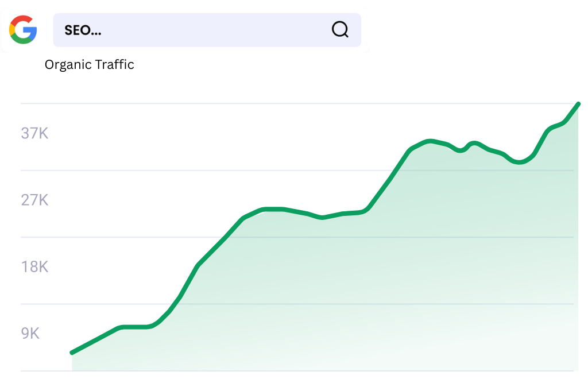Click the 18K axis label

(x=34, y=267)
